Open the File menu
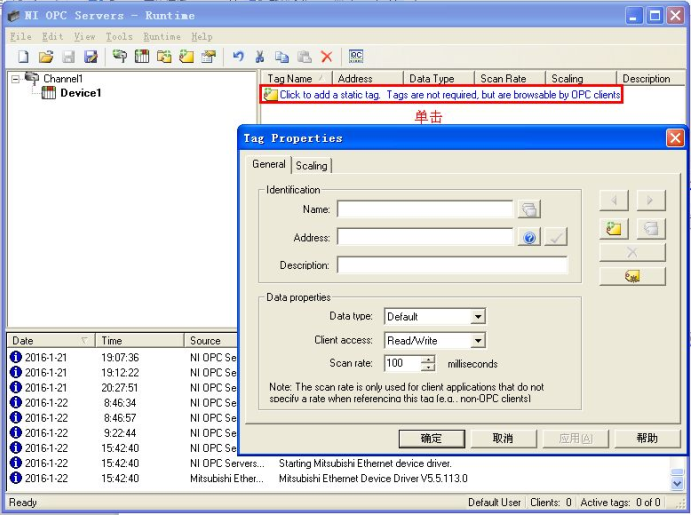This screenshot has height=515, width=691. click(21, 37)
